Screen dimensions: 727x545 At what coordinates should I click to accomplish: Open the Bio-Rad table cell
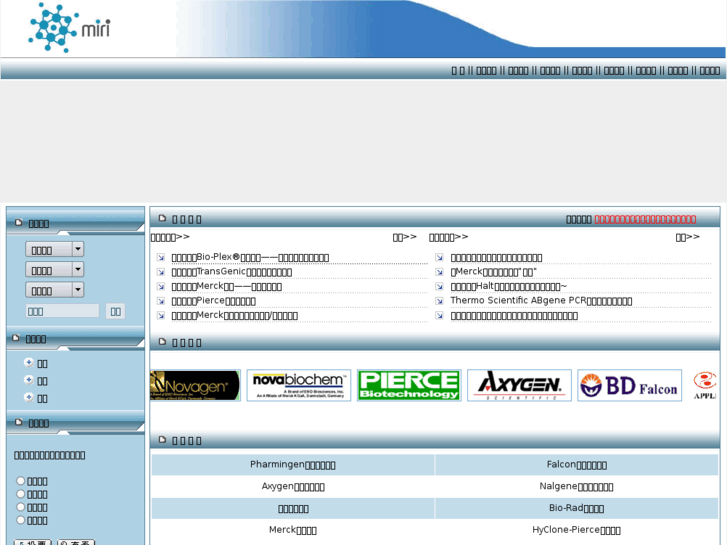click(576, 508)
